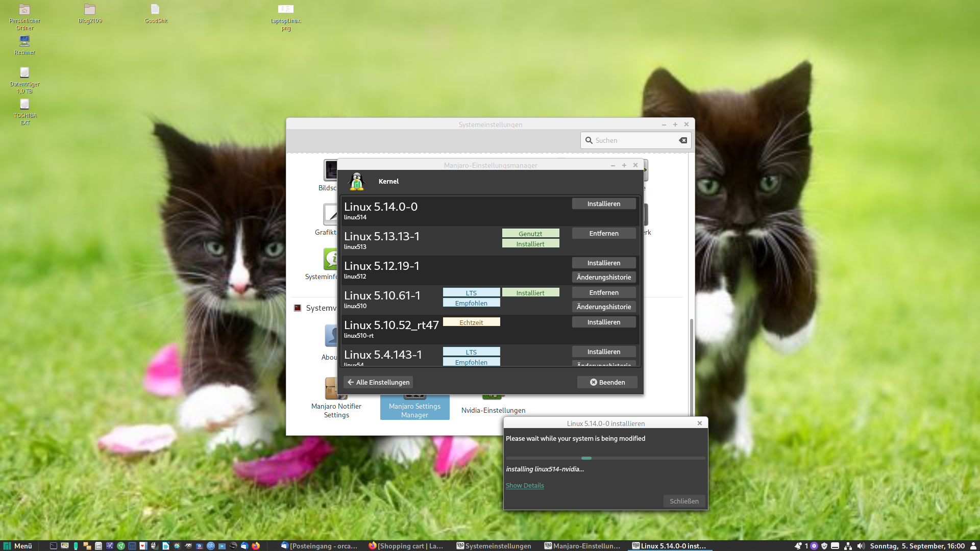Open the Datenträger 1,0 TB drive icon
This screenshot has width=980, height=551.
[24, 80]
